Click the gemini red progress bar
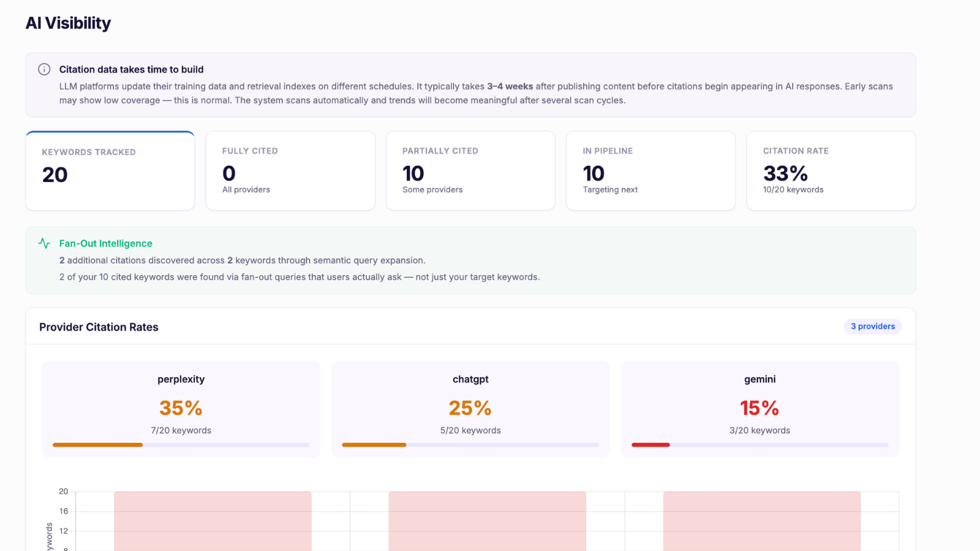Screen dimensions: 980x551 point(650,445)
